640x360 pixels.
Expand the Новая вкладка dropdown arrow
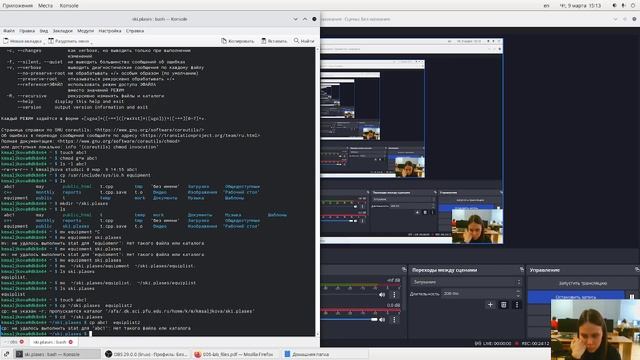click(x=44, y=42)
